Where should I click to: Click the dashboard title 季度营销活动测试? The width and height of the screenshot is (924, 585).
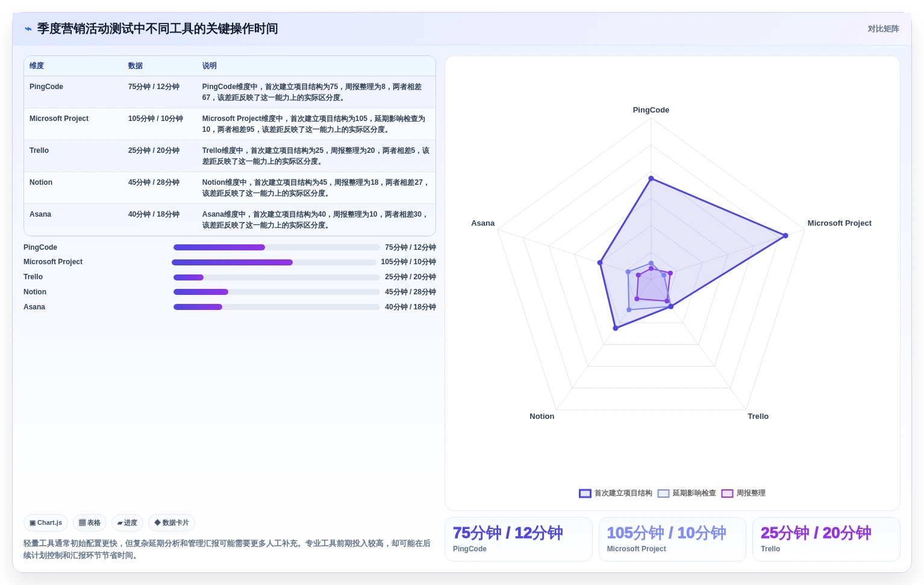point(158,29)
